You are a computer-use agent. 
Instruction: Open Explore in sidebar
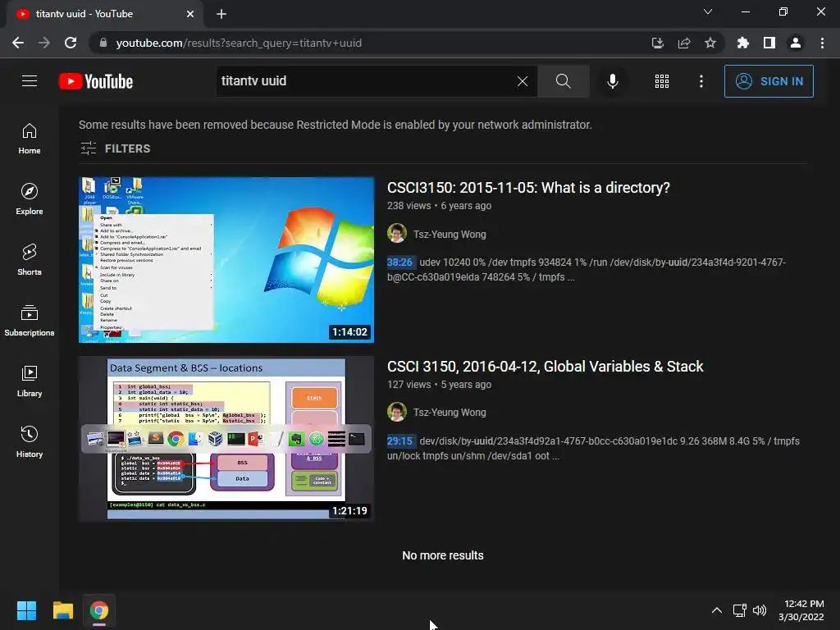[30, 199]
